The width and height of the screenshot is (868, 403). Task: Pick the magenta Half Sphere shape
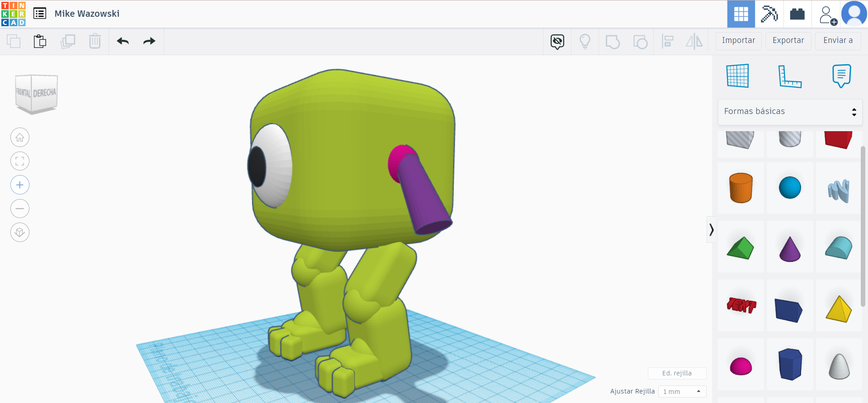(x=741, y=366)
